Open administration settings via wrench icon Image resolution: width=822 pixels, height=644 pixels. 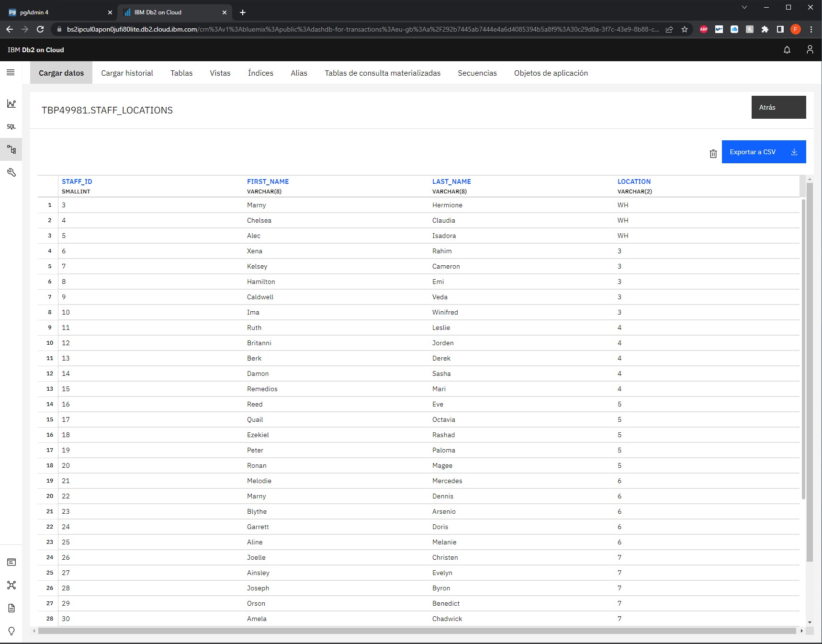tap(11, 172)
